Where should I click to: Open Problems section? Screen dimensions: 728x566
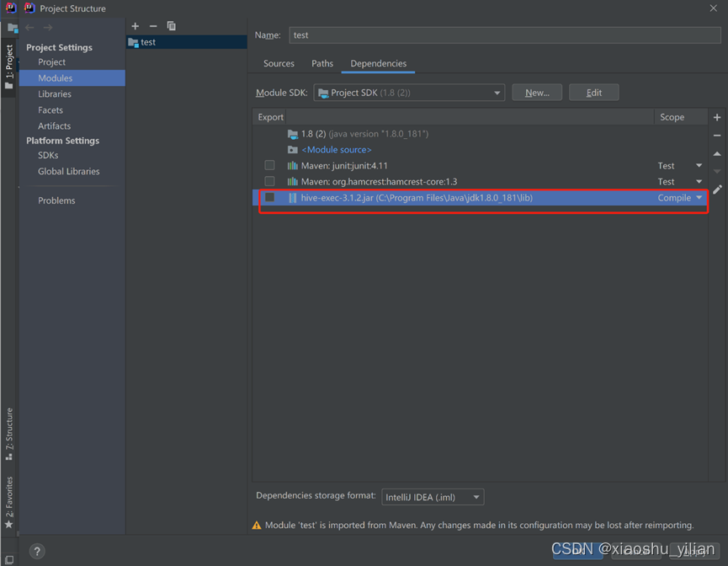pos(56,200)
